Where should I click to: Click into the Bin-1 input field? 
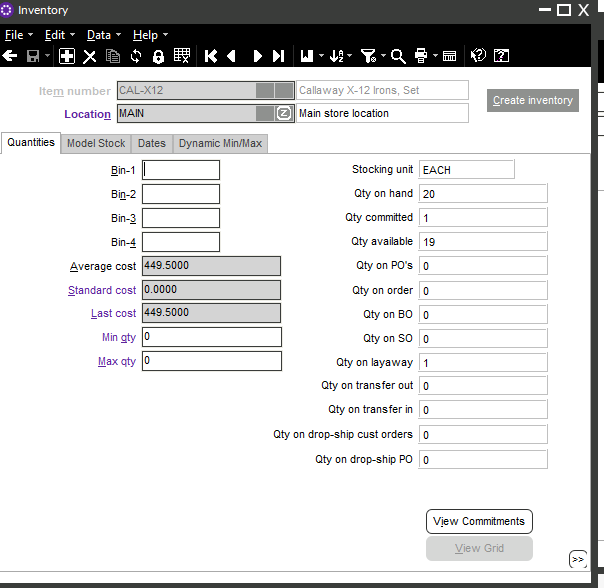(x=180, y=170)
